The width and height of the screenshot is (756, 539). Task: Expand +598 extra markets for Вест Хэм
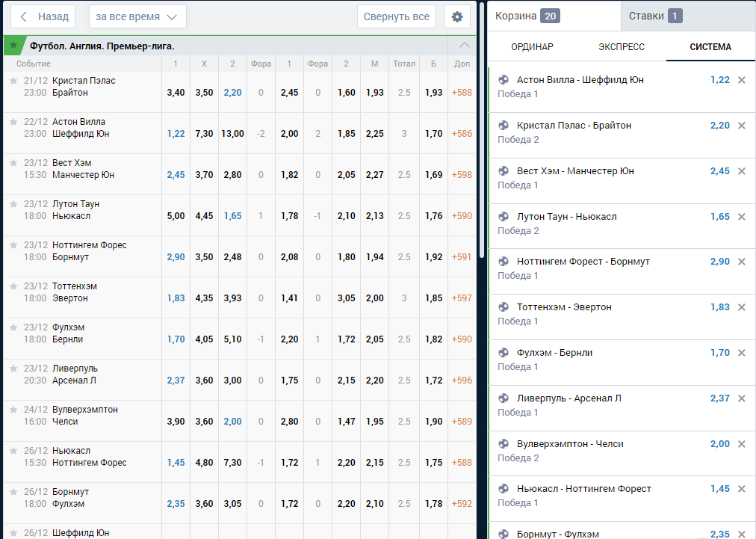pos(462,175)
